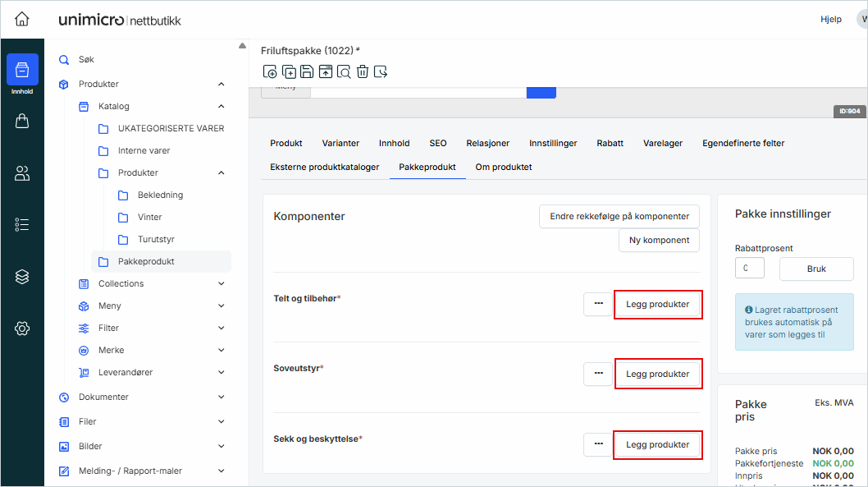868x487 pixels.
Task: Expand the Dokumenter section
Action: 221,397
